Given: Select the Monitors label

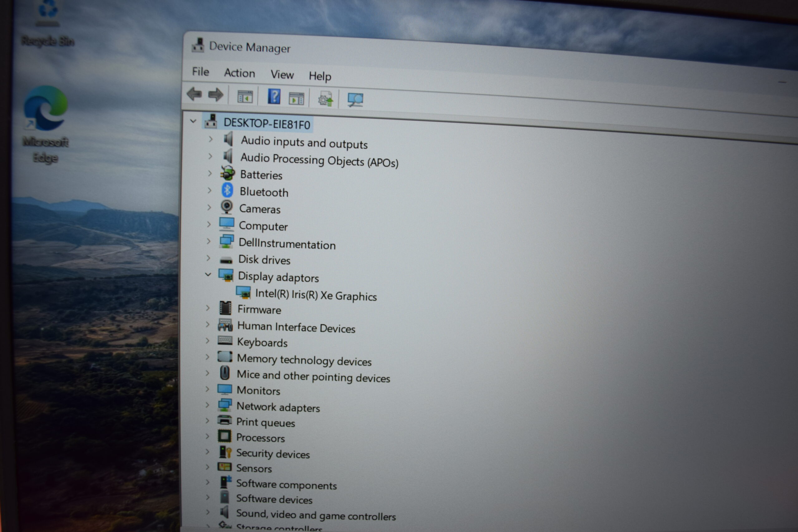Looking at the screenshot, I should click(258, 391).
